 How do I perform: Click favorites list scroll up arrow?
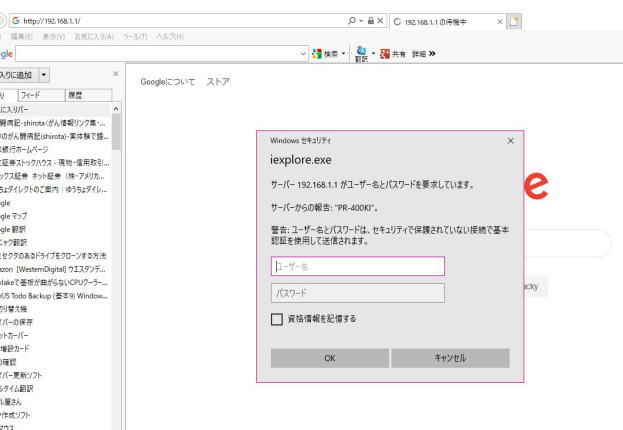click(x=116, y=108)
